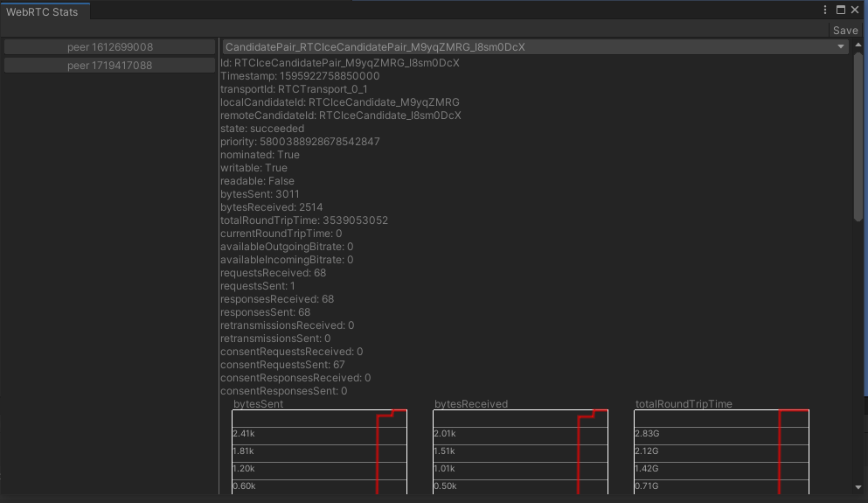Click the 'bytesSent: 3011' line
This screenshot has height=503, width=868.
click(260, 194)
